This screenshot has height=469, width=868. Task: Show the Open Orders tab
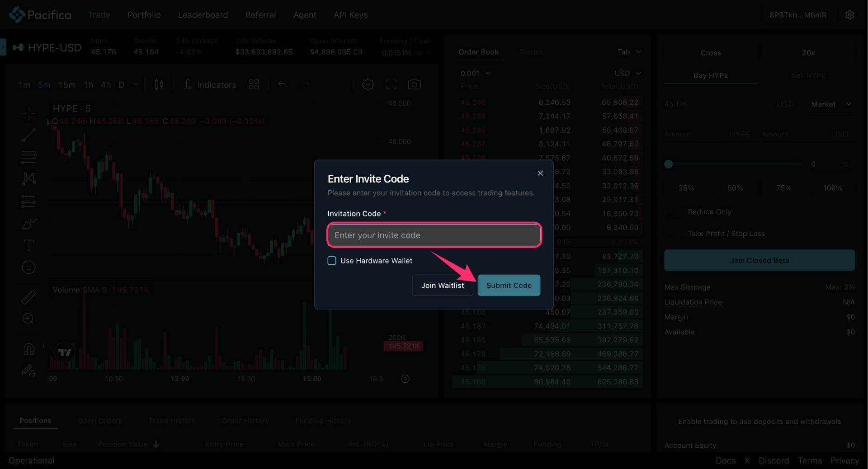pyautogui.click(x=99, y=421)
